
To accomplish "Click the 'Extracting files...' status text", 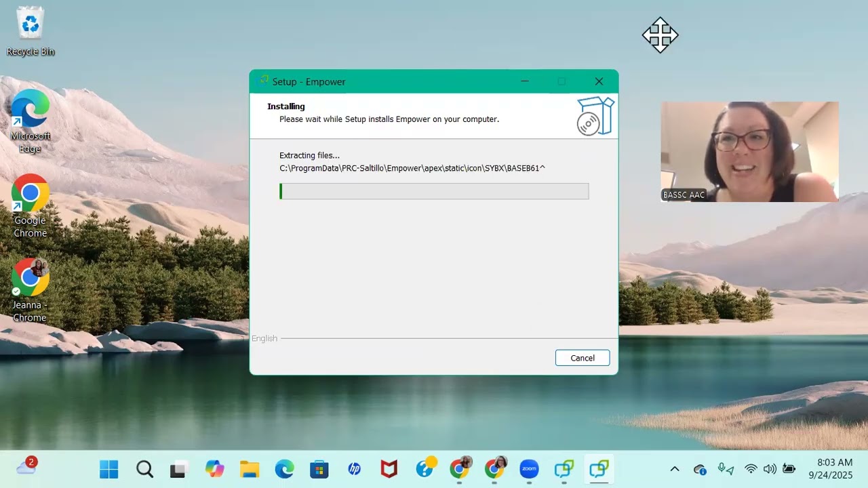I will click(x=309, y=155).
